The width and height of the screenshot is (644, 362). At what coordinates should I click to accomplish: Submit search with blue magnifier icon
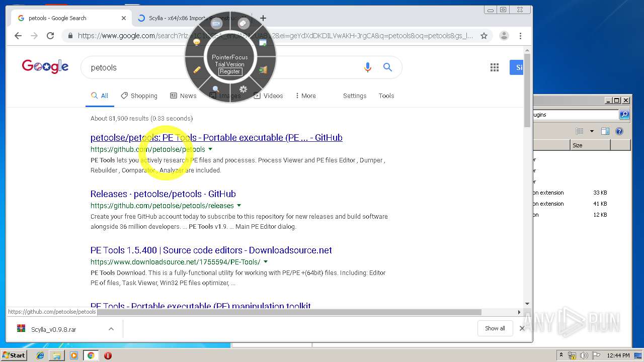(x=387, y=67)
